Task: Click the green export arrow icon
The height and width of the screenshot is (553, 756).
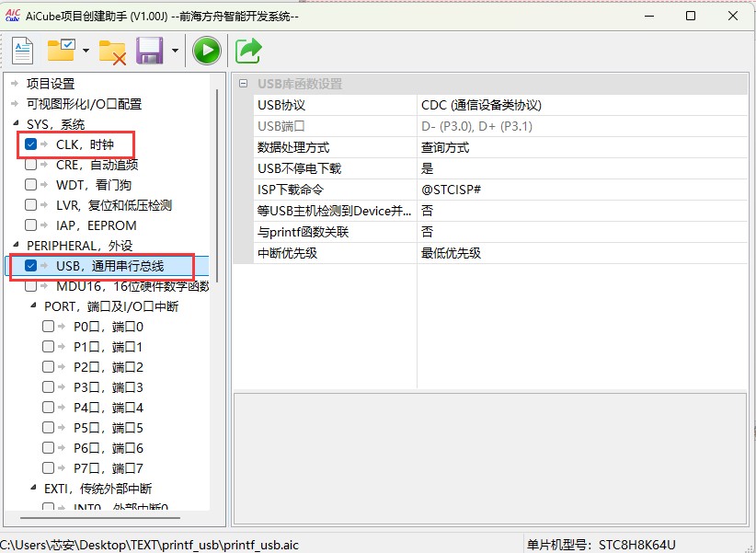Action: click(x=248, y=51)
